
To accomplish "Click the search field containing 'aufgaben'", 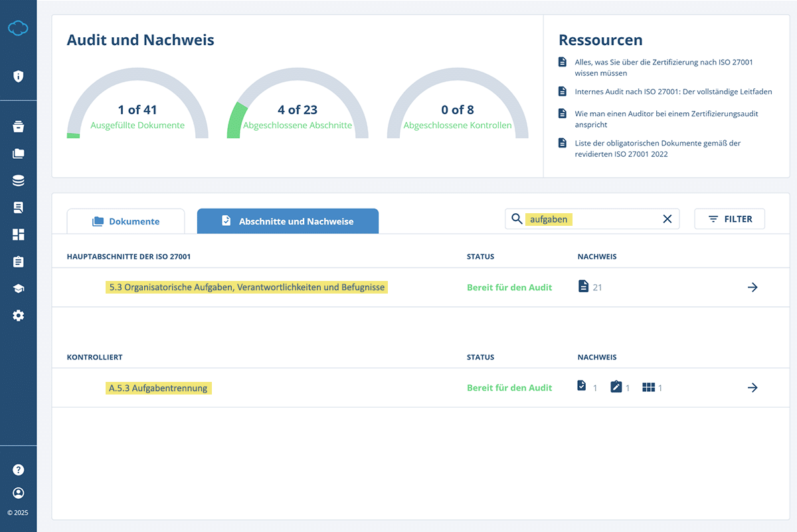I will [591, 219].
